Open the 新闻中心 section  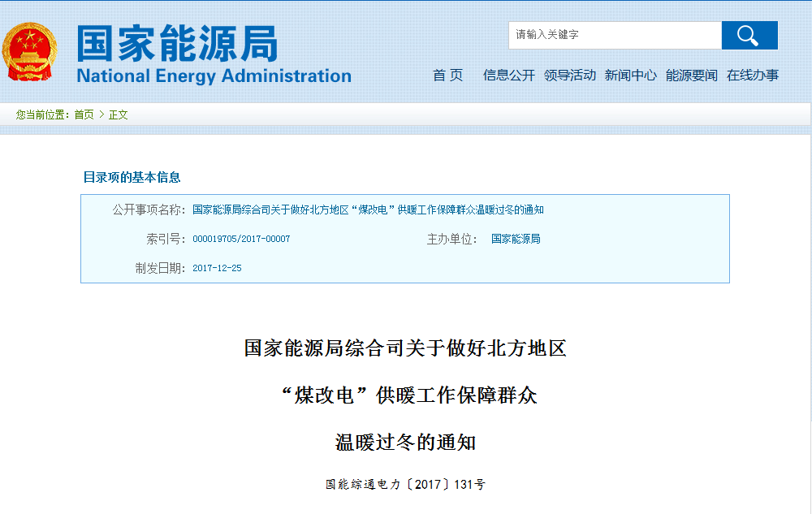pos(629,75)
